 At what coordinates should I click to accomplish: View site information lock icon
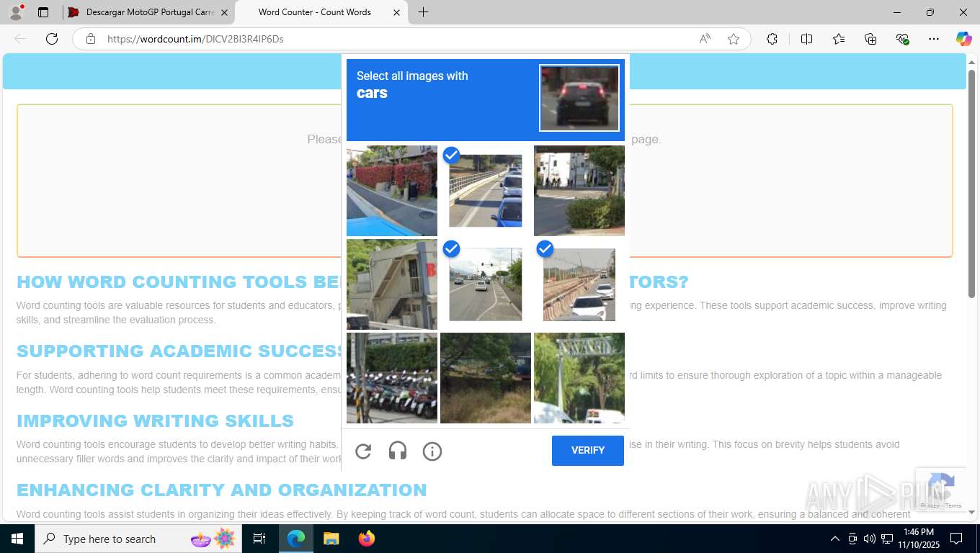(x=91, y=39)
